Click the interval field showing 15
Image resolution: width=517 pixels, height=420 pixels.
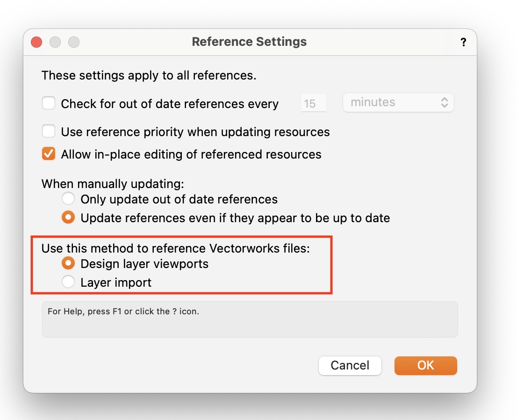click(x=313, y=103)
